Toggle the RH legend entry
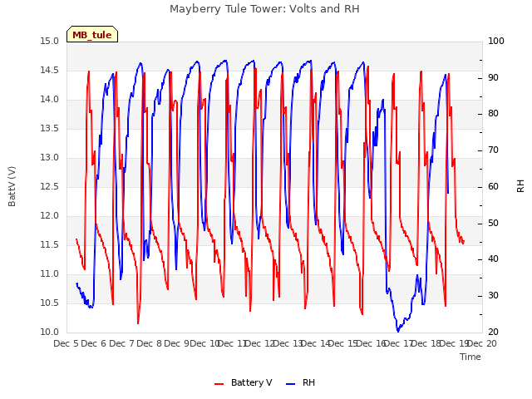The image size is (532, 399). pos(301,382)
